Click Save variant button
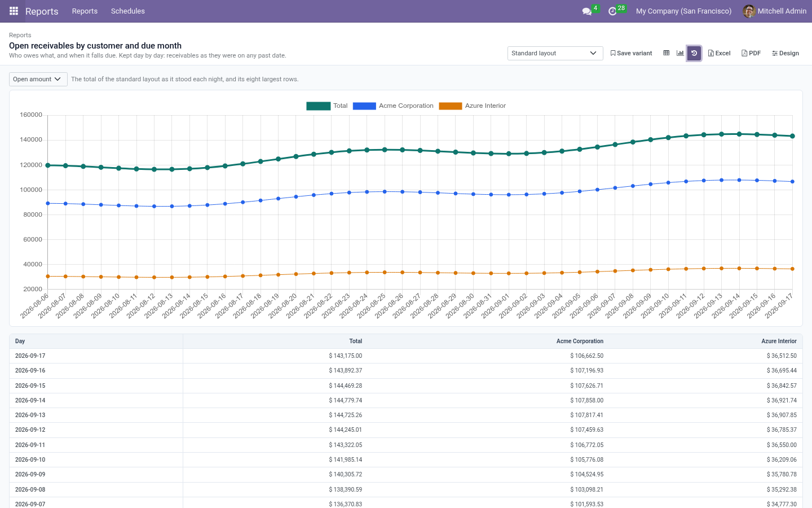The height and width of the screenshot is (508, 812). [x=631, y=53]
